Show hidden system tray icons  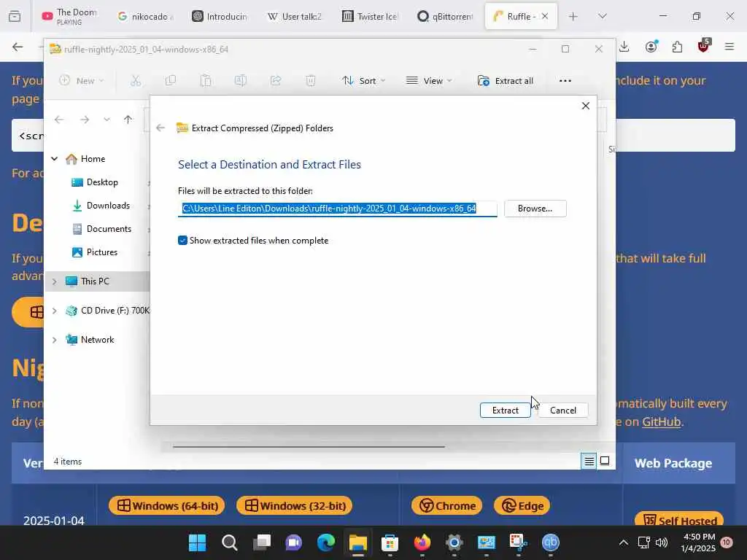(x=623, y=542)
